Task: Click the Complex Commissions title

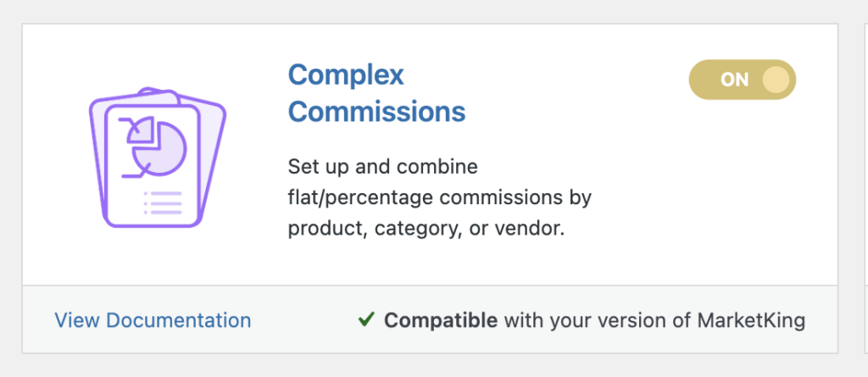Action: (376, 93)
